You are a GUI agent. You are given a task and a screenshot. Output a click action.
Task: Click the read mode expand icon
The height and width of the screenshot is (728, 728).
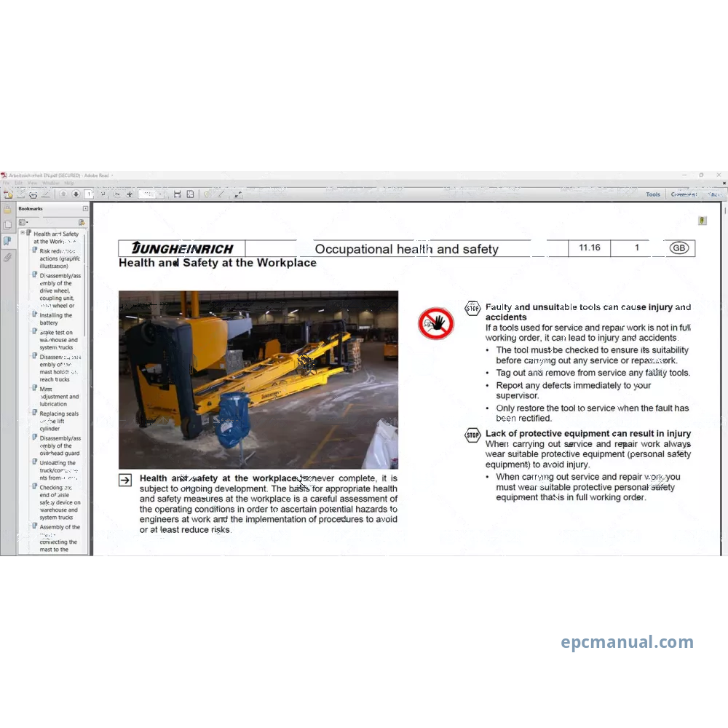click(x=238, y=195)
